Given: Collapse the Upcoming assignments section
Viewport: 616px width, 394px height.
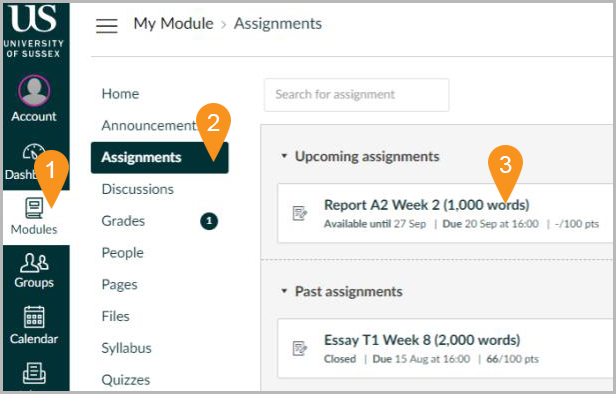Looking at the screenshot, I should point(284,156).
